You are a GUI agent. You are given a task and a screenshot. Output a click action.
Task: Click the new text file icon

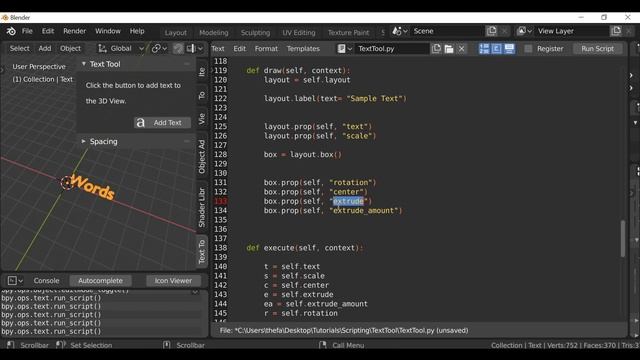(x=436, y=49)
